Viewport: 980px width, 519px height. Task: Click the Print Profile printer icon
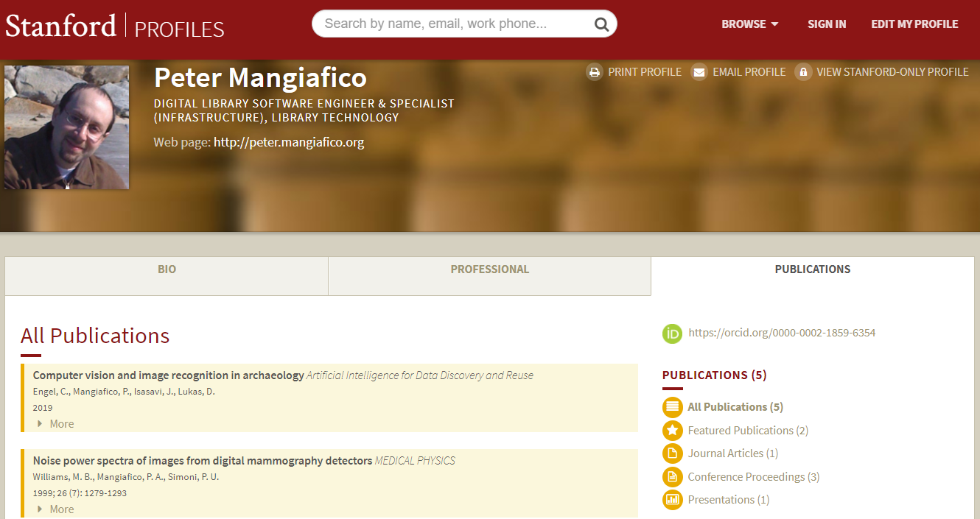click(x=595, y=72)
